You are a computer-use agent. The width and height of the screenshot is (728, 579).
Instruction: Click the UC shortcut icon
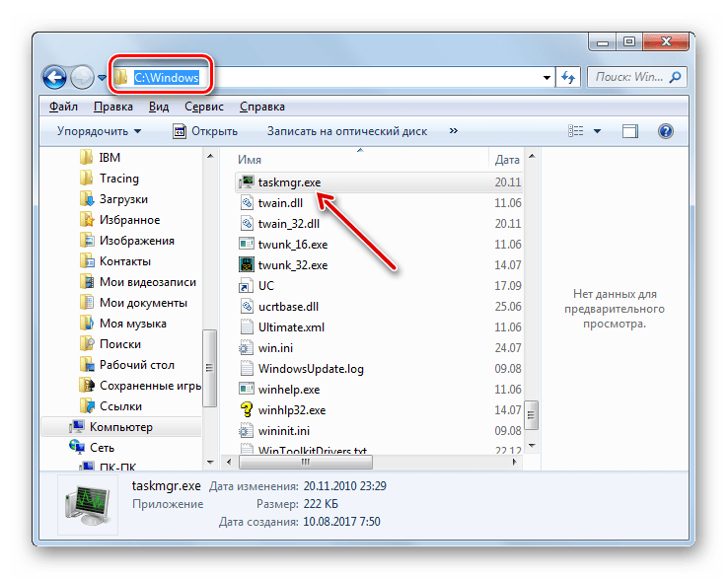[x=246, y=286]
